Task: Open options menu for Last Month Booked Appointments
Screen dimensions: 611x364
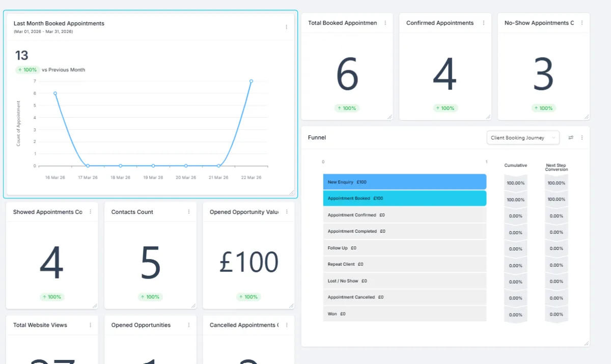Action: (x=286, y=27)
